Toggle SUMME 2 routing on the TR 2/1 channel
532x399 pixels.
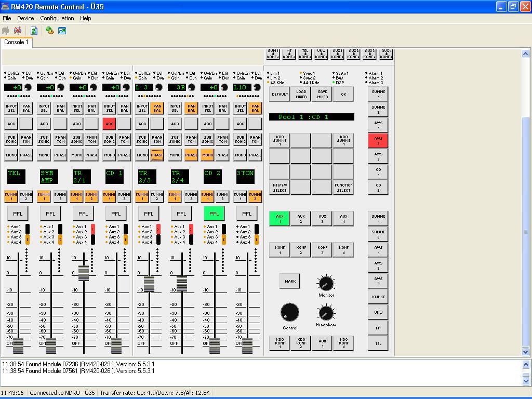click(x=91, y=196)
